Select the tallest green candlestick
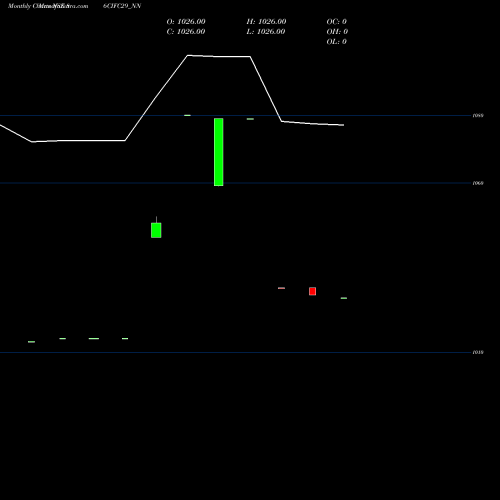500x500 pixels. point(219,152)
